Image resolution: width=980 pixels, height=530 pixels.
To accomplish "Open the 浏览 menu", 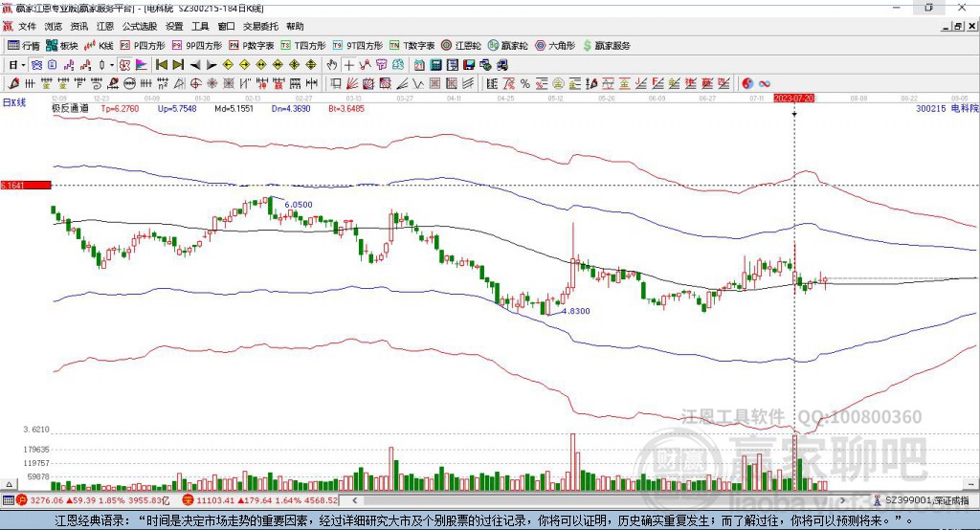I will [x=54, y=26].
